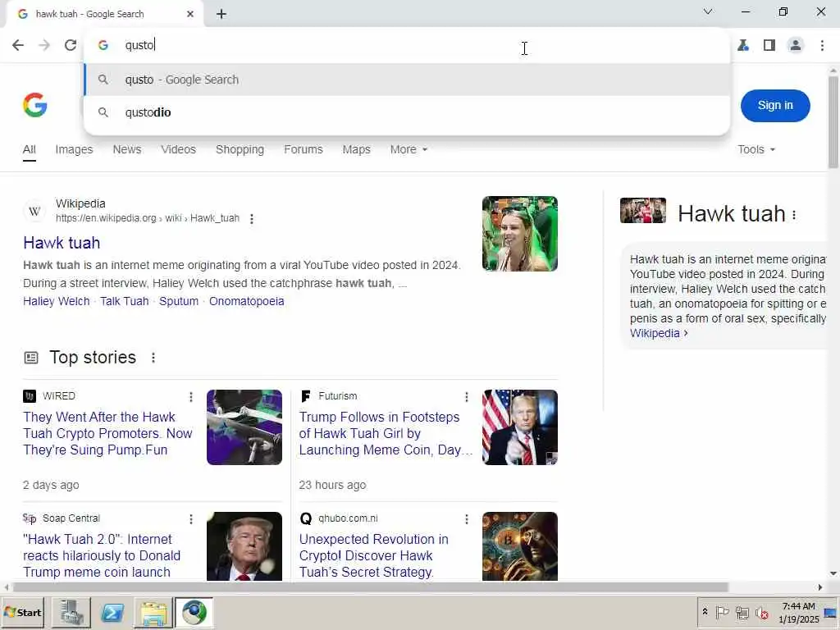Open the Sputum sublink
The width and height of the screenshot is (840, 630).
(x=178, y=301)
